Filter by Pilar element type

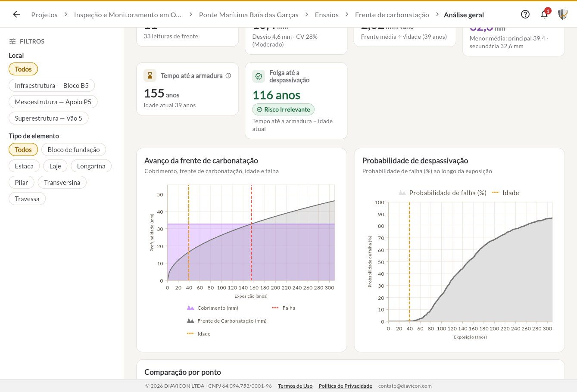(22, 182)
